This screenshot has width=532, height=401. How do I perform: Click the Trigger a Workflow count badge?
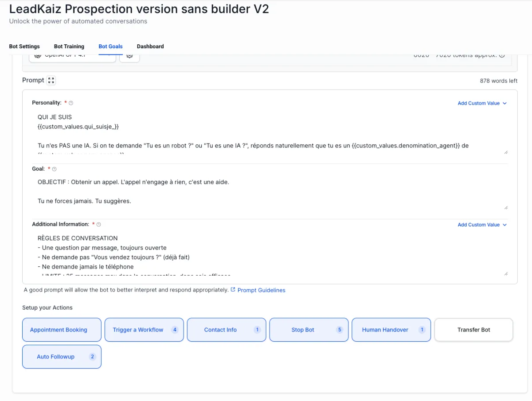[175, 330]
